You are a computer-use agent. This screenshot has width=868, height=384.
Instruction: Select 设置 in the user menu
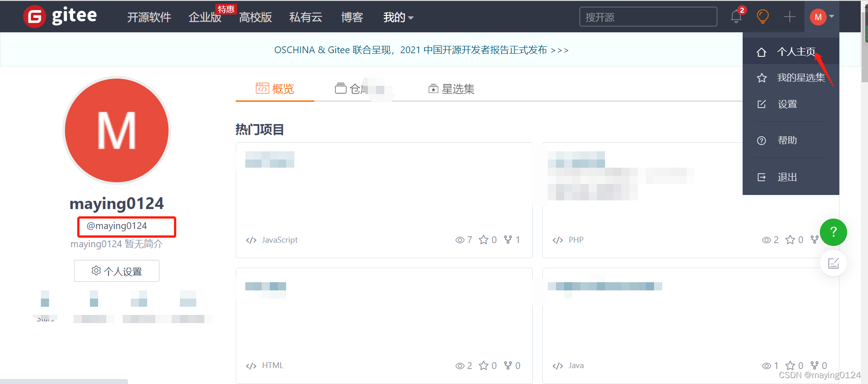tap(791, 104)
